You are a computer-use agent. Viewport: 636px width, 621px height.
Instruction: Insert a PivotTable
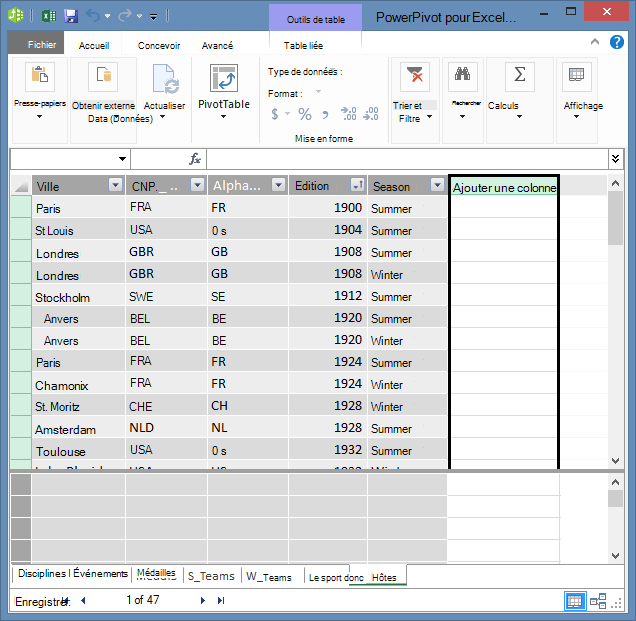pyautogui.click(x=224, y=78)
